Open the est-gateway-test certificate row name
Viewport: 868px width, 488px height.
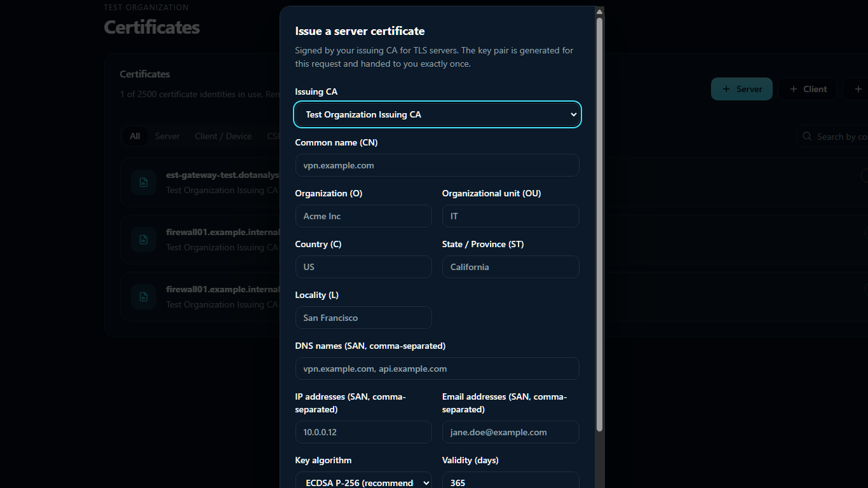(222, 175)
